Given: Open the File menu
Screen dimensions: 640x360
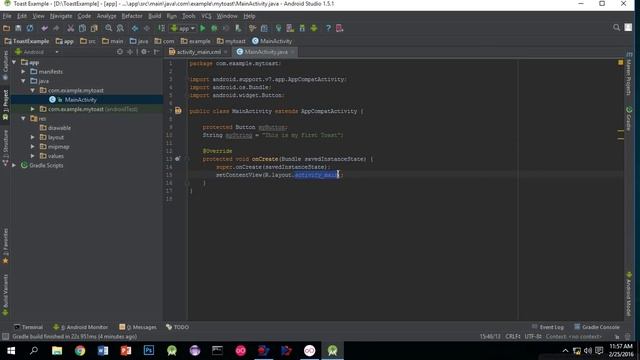Looking at the screenshot, I should 7,16.
